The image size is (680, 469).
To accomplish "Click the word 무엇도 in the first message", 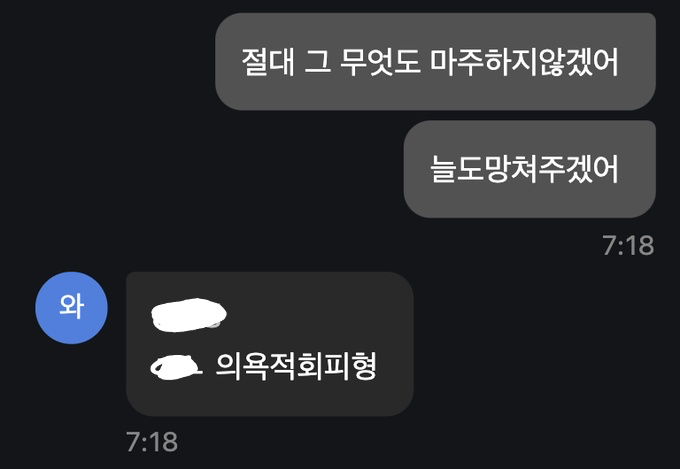I will pos(380,62).
